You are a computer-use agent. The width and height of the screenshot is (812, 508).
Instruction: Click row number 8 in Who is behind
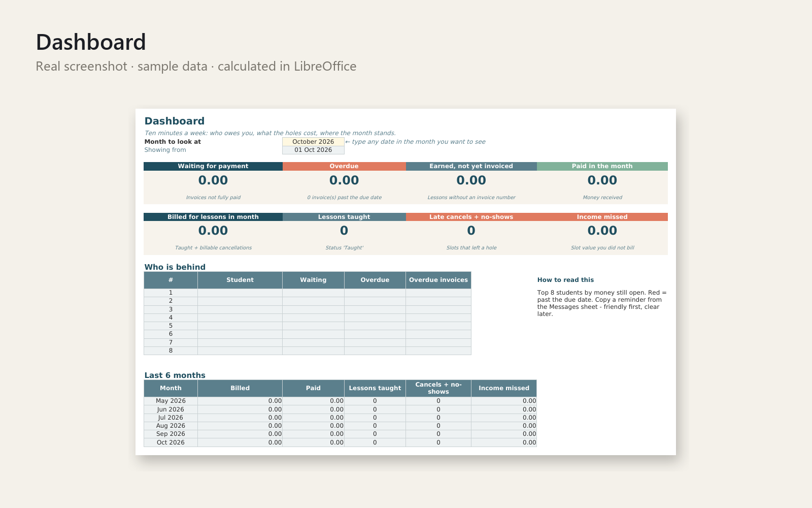click(x=171, y=351)
